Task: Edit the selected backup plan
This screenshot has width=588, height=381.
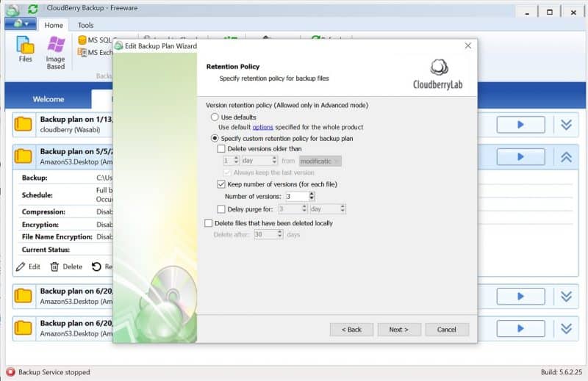Action: 28,266
